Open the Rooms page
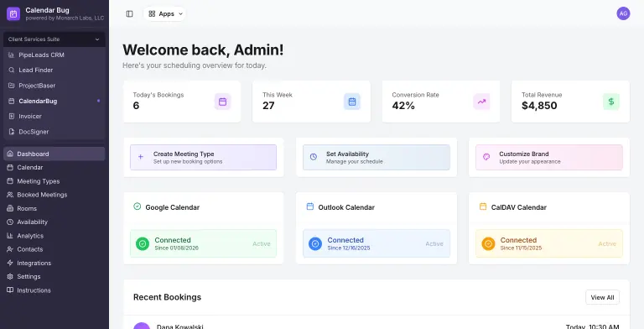 click(x=55, y=208)
